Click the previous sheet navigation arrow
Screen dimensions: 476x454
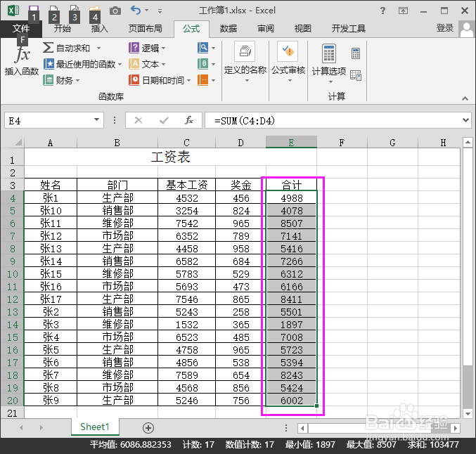[21, 427]
